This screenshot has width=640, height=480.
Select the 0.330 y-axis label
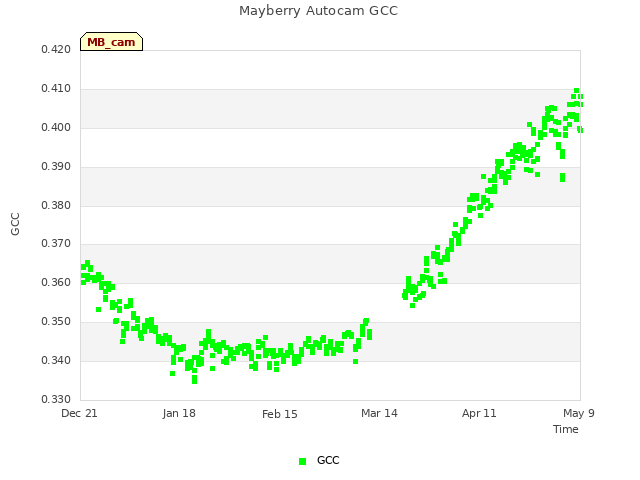click(56, 399)
